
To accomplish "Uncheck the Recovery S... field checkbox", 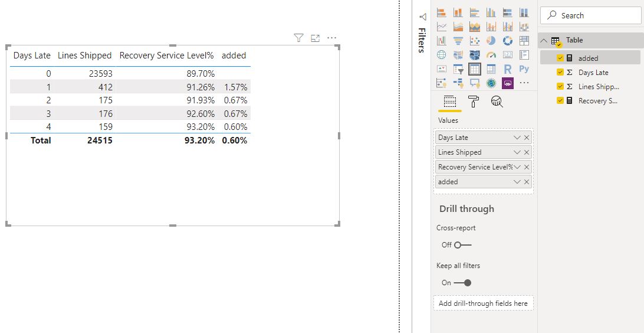I will 560,100.
